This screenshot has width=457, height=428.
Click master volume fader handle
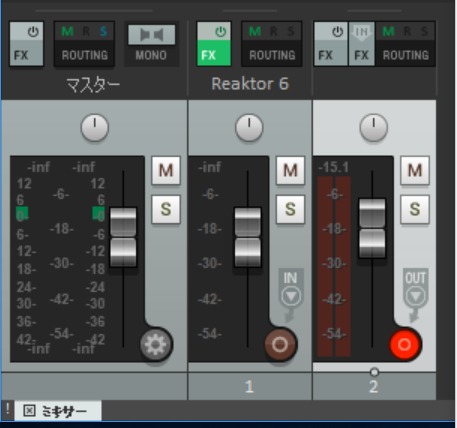click(123, 237)
